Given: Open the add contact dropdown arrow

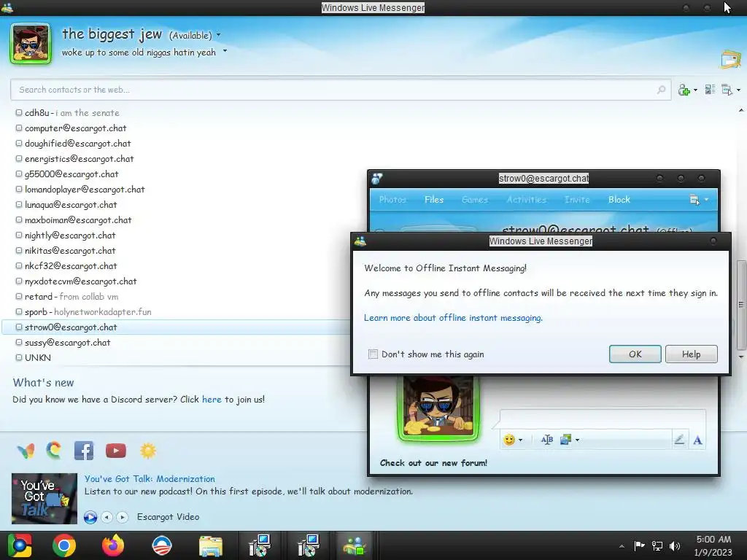Looking at the screenshot, I should 695,90.
